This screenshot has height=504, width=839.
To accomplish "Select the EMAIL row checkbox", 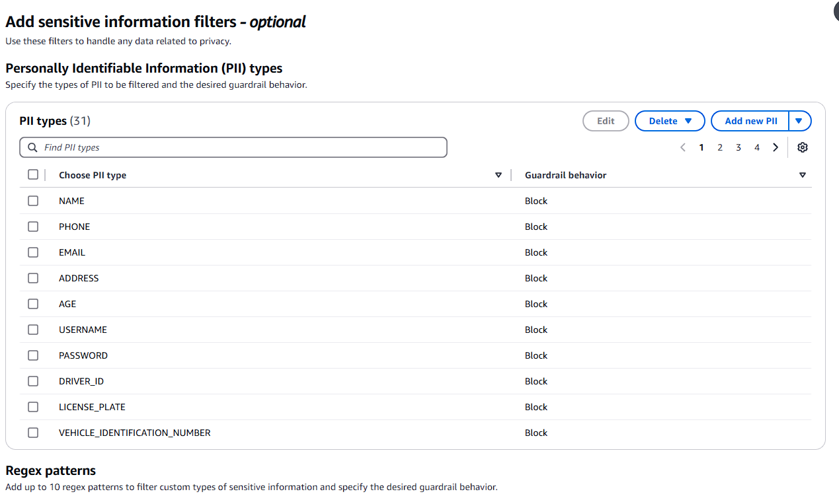I will coord(33,252).
